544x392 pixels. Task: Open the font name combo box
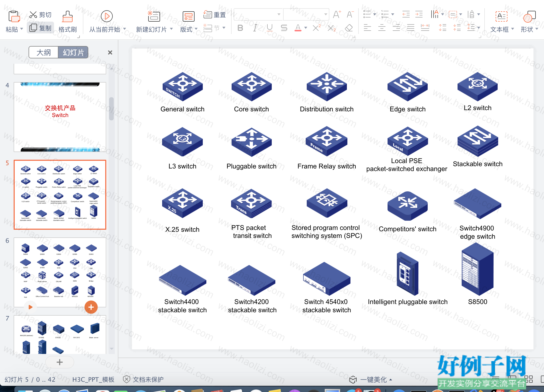[258, 14]
